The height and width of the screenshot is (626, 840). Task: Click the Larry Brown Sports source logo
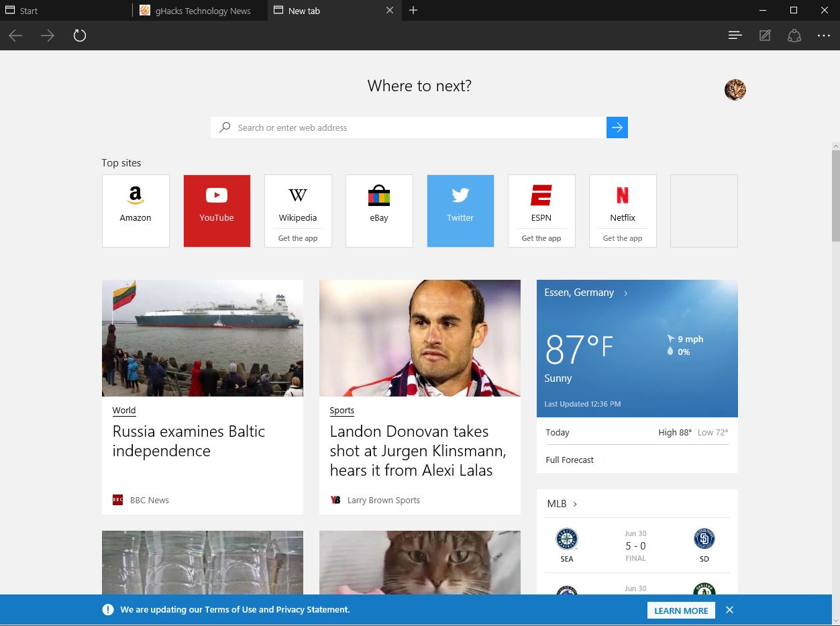coord(335,500)
